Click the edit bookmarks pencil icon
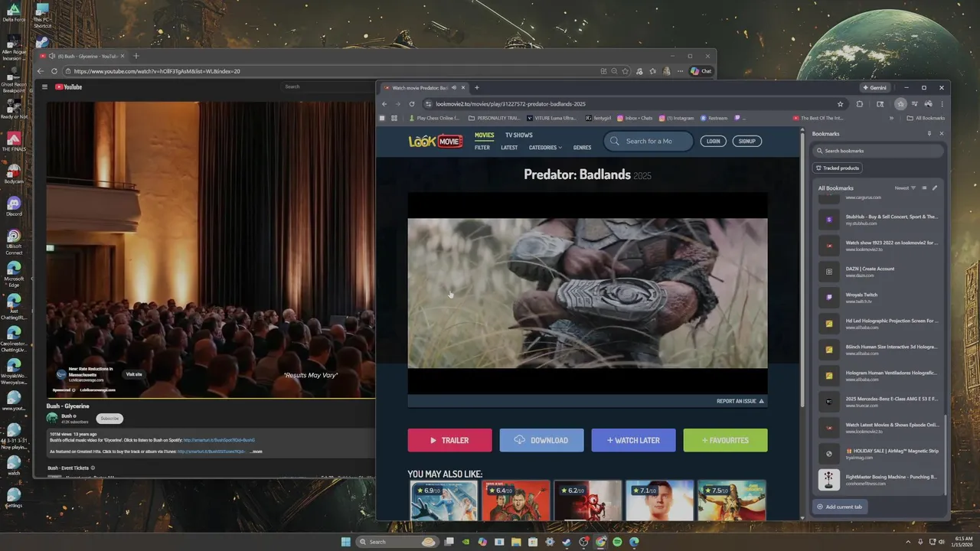 [935, 187]
